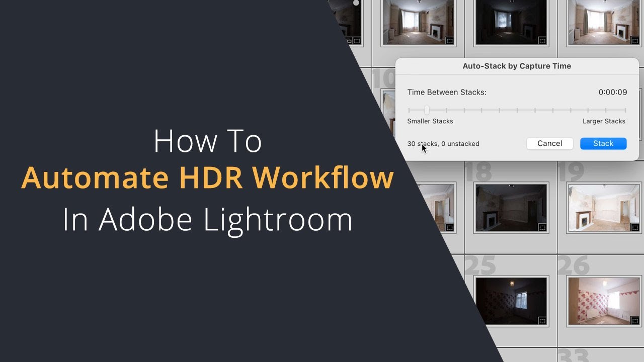Click the "30 stacks, 0 unstacked" status text
644x362 pixels.
(x=443, y=144)
